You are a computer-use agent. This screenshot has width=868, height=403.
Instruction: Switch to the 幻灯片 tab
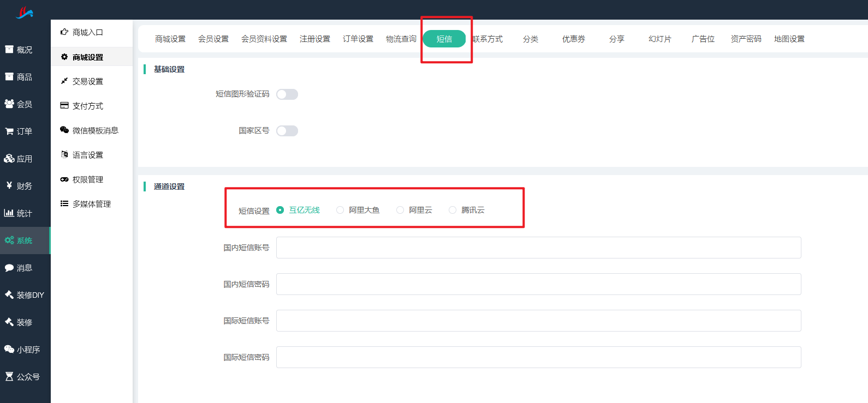(x=660, y=39)
